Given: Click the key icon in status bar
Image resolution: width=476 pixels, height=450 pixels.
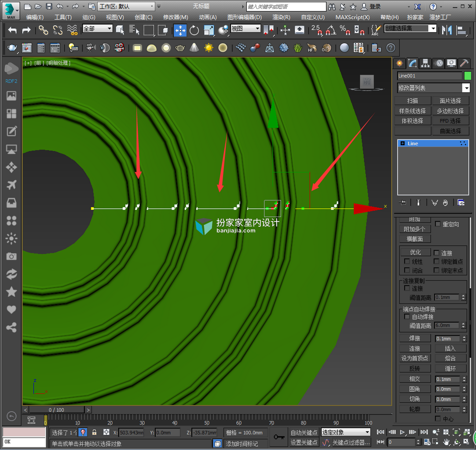Looking at the screenshot, I should point(278,437).
